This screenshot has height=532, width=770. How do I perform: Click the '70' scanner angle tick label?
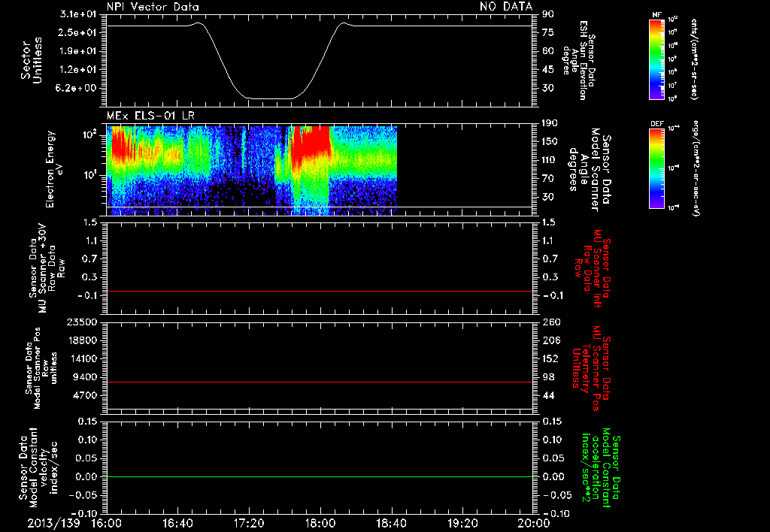548,179
